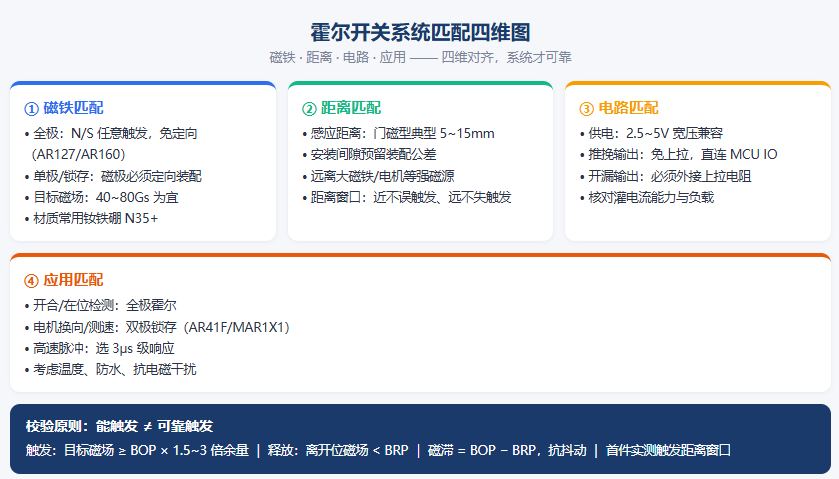This screenshot has width=839, height=479.
Task: Click the text 目标磁场 ≥ BOP × 1.5~3 倍余量
Action: tap(156, 451)
